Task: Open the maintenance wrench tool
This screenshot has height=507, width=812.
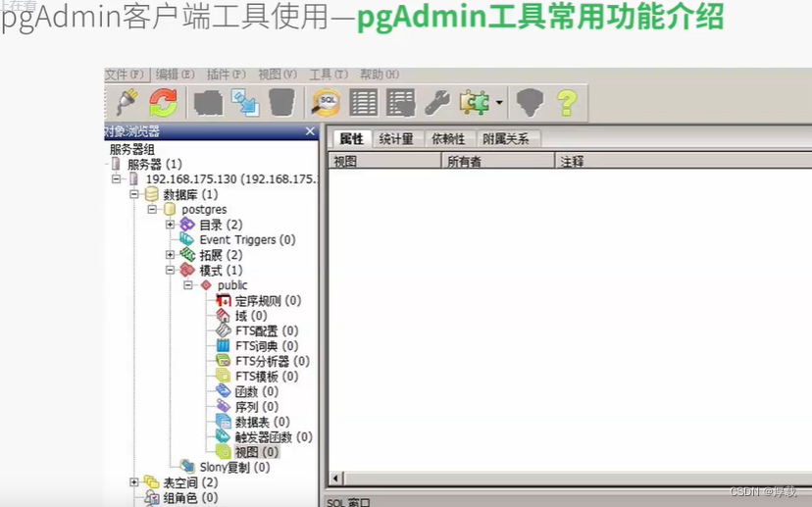Action: (437, 103)
